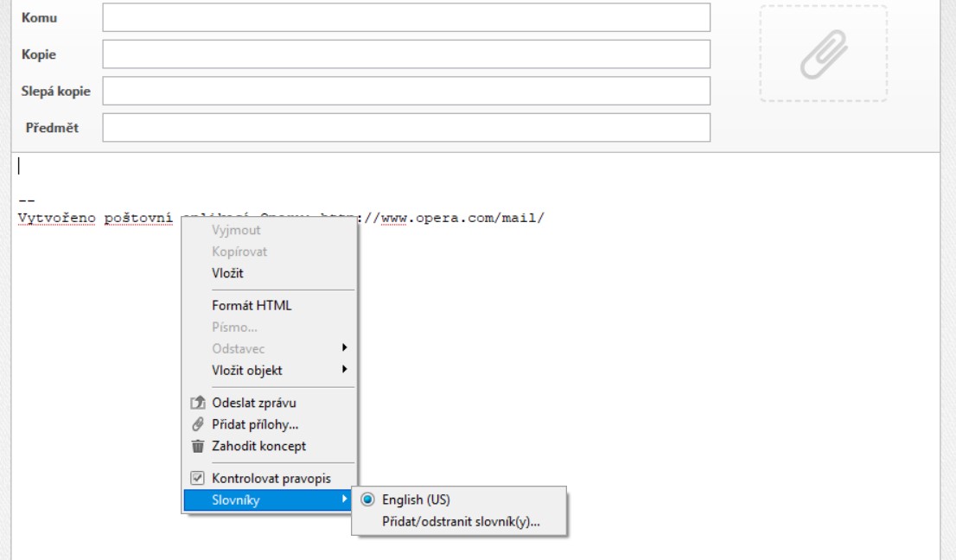Click the trash icon beside Zahodit koncept
Screen dimensions: 956x560
[197, 447]
